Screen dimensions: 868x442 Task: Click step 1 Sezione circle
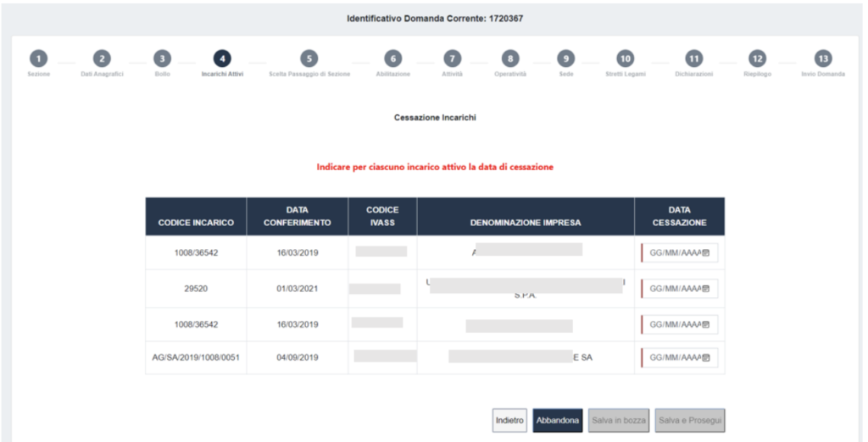pos(39,58)
